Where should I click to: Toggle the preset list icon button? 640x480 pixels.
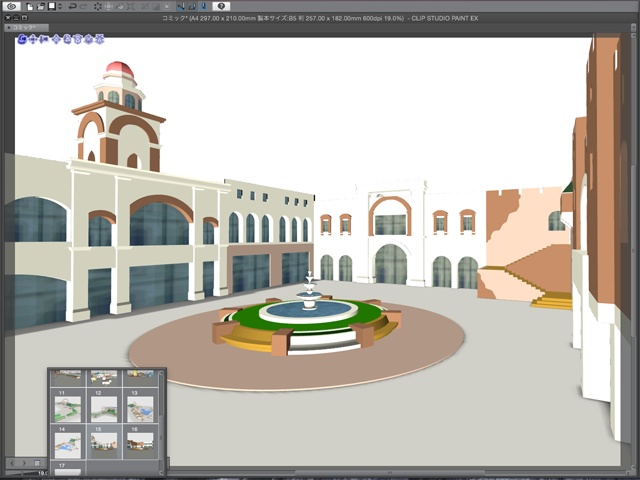click(x=37, y=463)
